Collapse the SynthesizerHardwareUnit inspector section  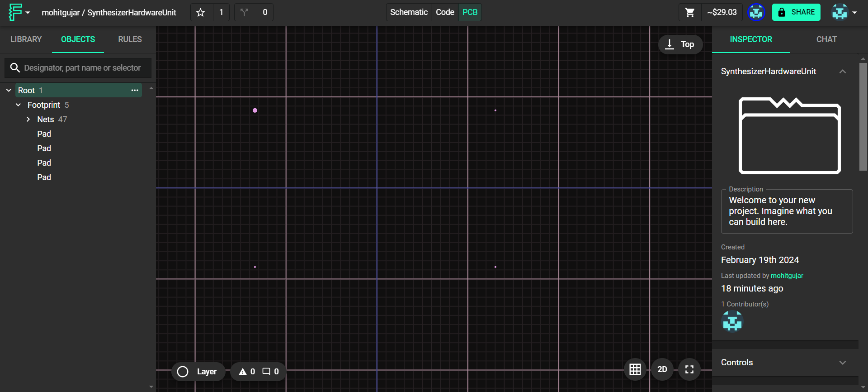(x=843, y=72)
